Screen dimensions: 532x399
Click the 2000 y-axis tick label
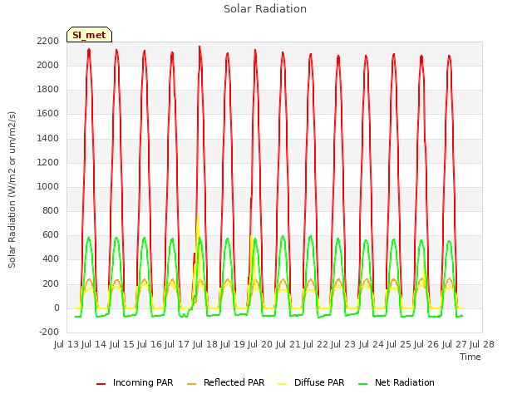point(48,65)
